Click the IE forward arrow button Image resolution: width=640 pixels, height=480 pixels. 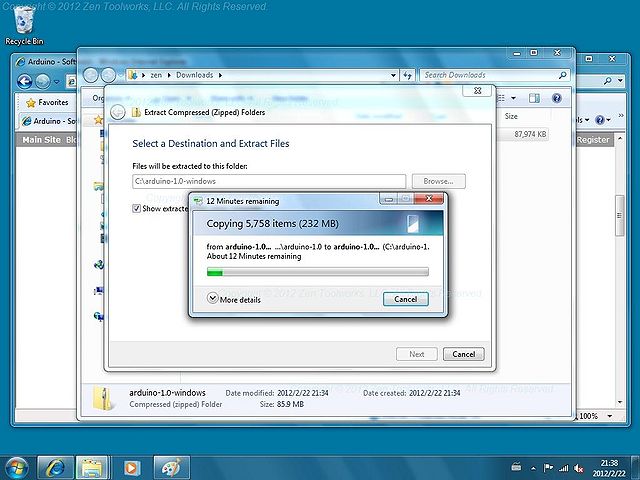coord(43,82)
